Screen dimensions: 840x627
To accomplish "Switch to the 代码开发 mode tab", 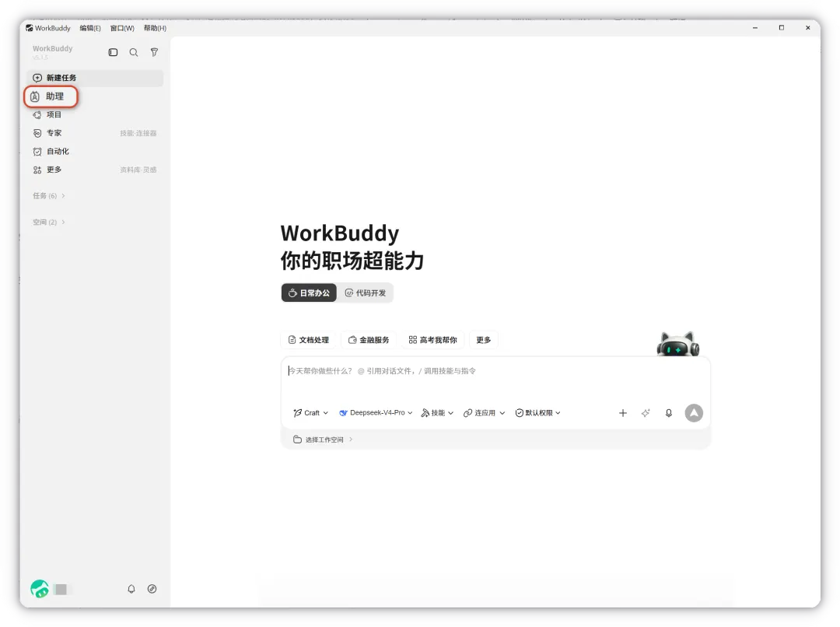I will click(x=366, y=293).
